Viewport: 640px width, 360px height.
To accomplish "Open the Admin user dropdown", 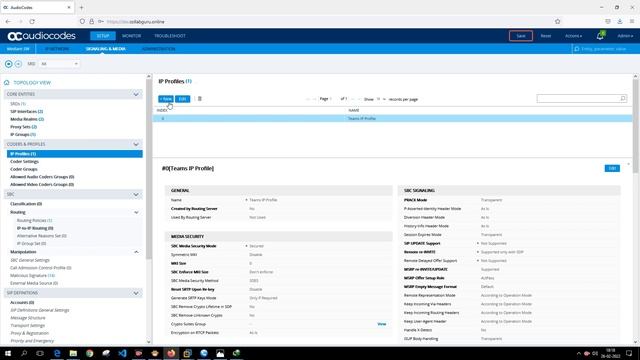I will pyautogui.click(x=625, y=36).
